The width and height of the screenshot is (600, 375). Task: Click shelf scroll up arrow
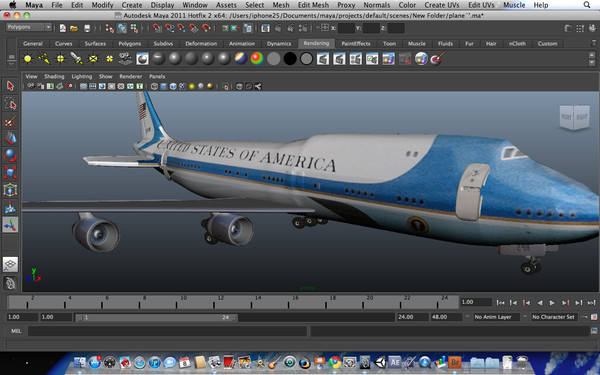click(592, 55)
